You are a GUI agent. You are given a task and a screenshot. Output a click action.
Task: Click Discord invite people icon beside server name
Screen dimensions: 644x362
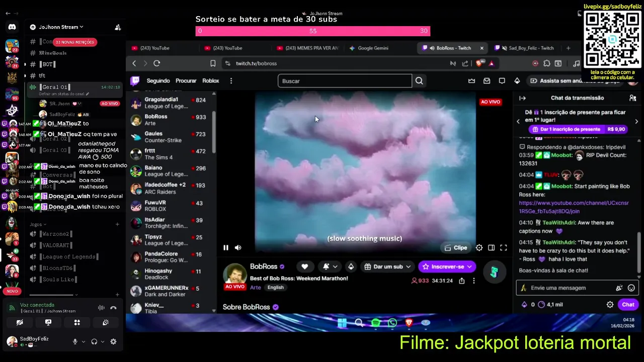point(118,27)
